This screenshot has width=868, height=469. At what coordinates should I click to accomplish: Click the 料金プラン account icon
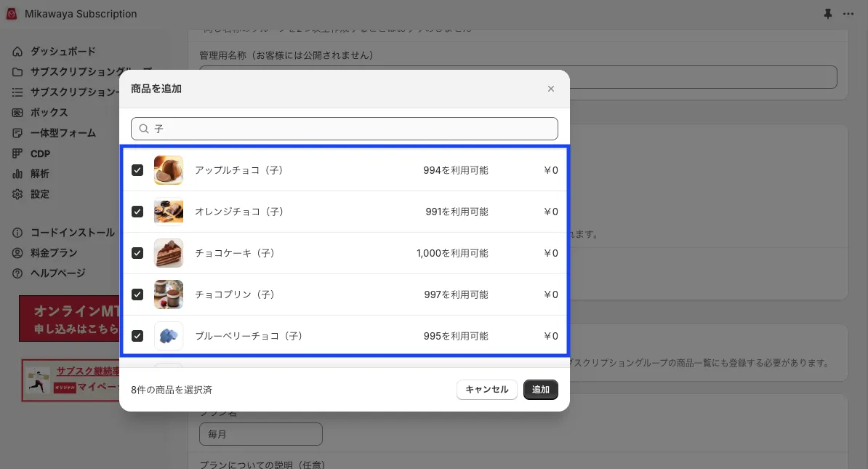click(17, 253)
